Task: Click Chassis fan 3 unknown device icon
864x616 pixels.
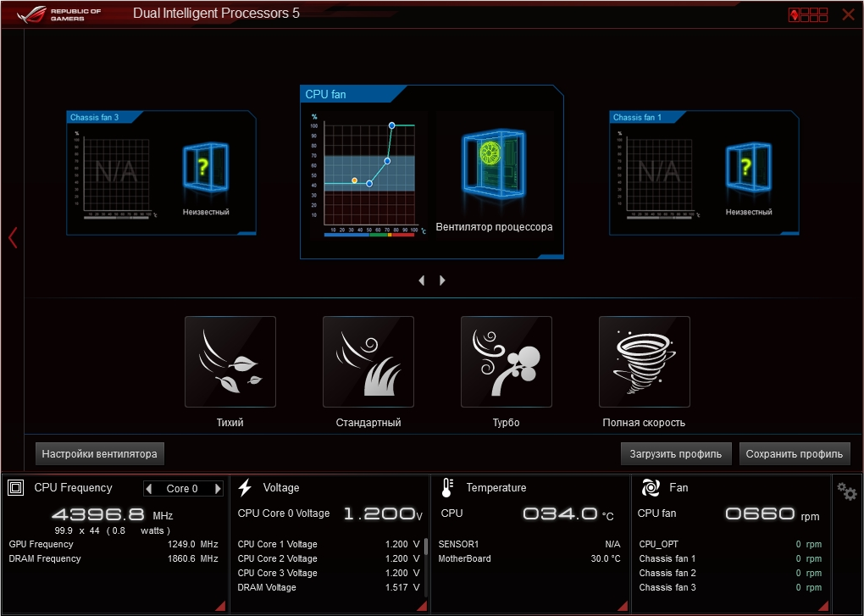Action: [205, 167]
